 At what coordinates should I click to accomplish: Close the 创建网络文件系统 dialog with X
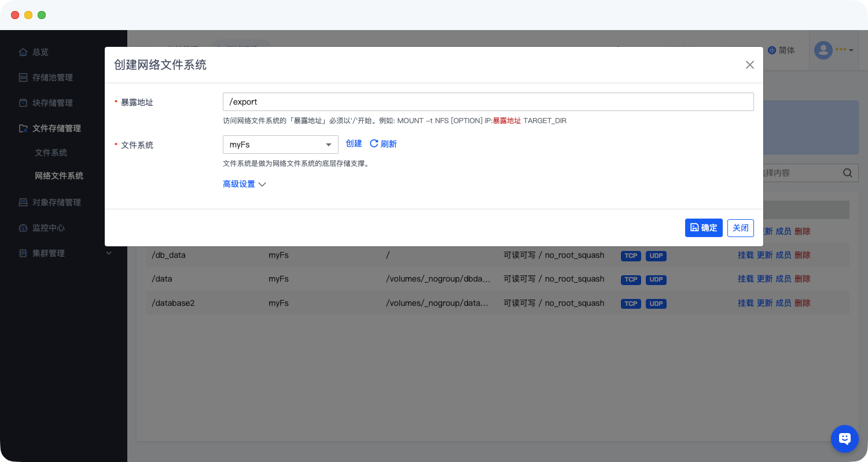coord(749,65)
